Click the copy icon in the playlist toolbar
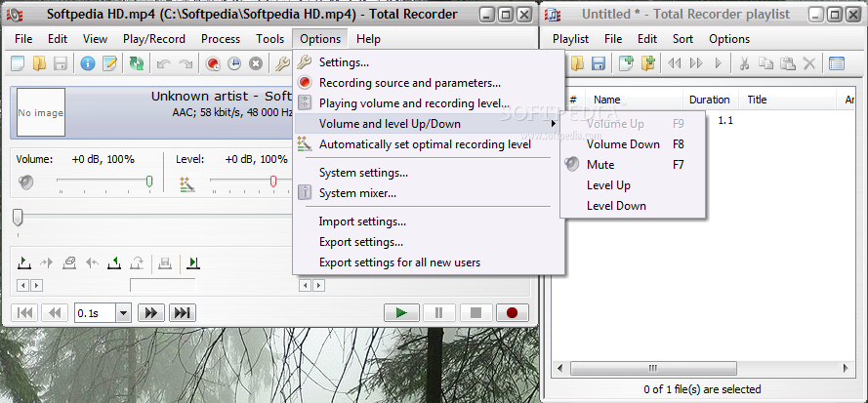 pyautogui.click(x=766, y=63)
